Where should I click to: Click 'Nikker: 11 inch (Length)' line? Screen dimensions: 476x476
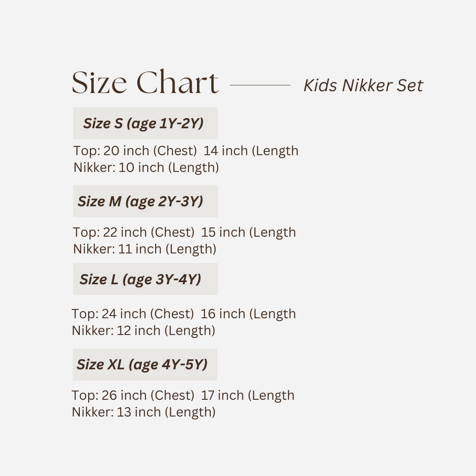145,249
